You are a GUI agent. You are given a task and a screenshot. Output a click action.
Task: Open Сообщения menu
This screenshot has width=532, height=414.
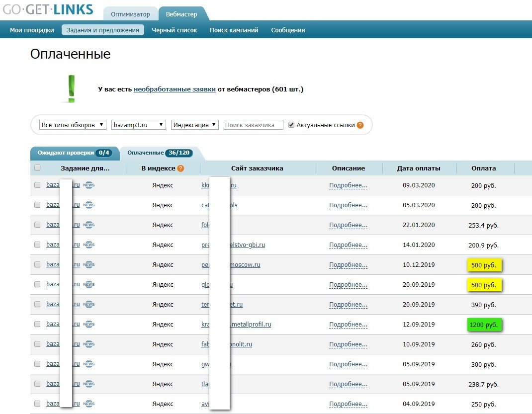(x=288, y=30)
